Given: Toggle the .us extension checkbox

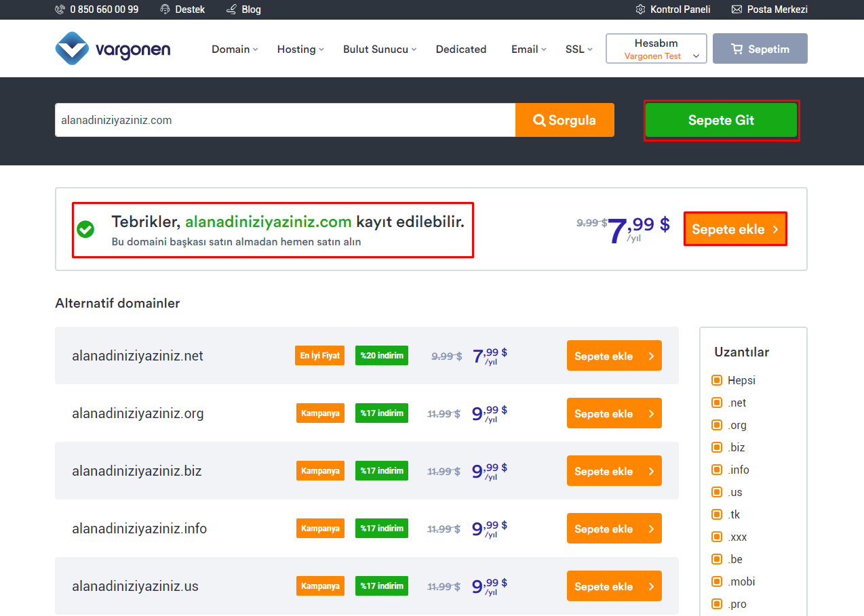Looking at the screenshot, I should click(717, 492).
